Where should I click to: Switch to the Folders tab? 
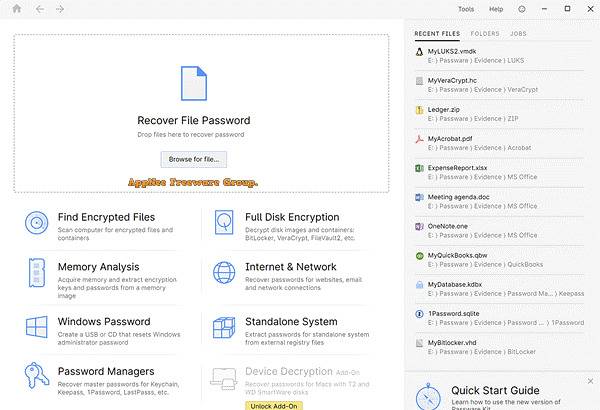tap(485, 34)
